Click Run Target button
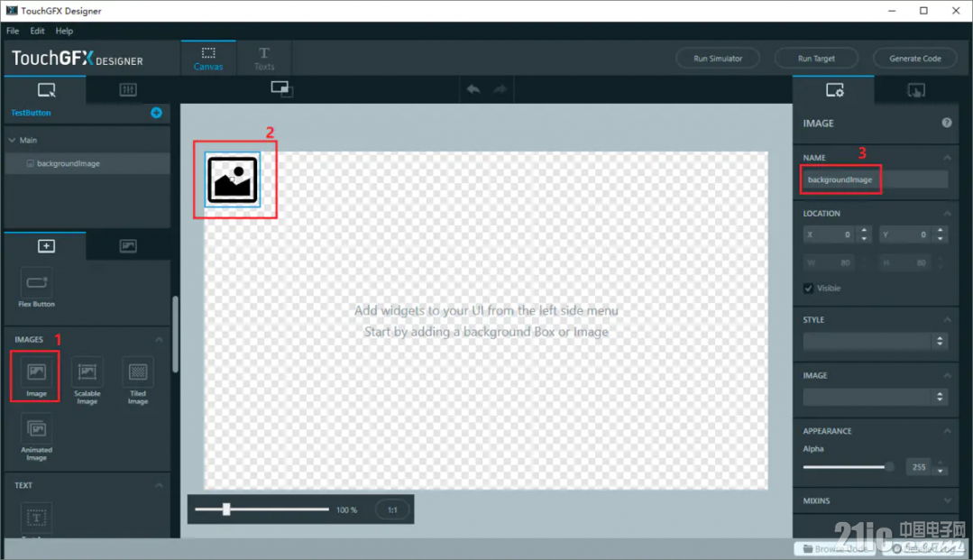973x560 pixels. click(x=816, y=59)
